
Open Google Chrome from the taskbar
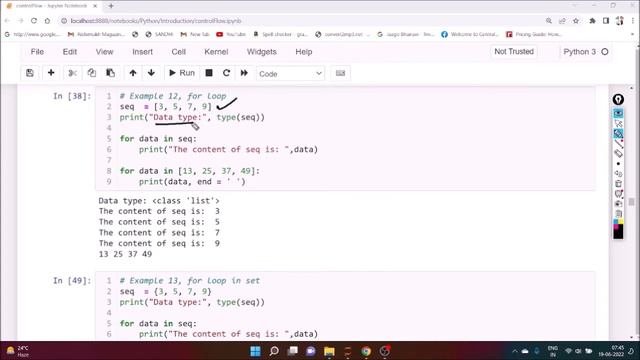(x=366, y=351)
